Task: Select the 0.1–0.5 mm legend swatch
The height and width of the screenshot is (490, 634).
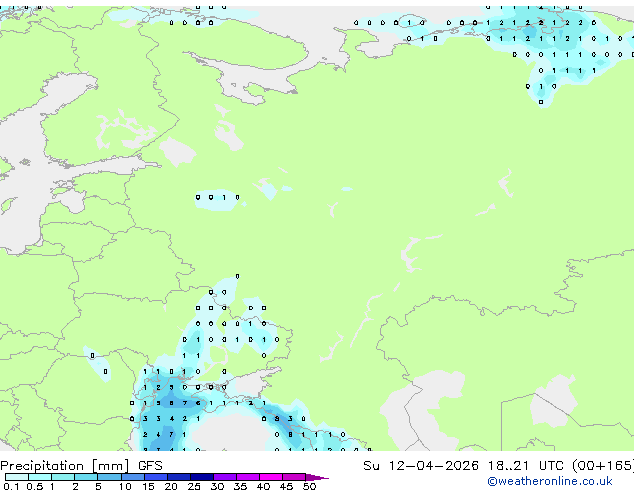Action: coord(17,477)
